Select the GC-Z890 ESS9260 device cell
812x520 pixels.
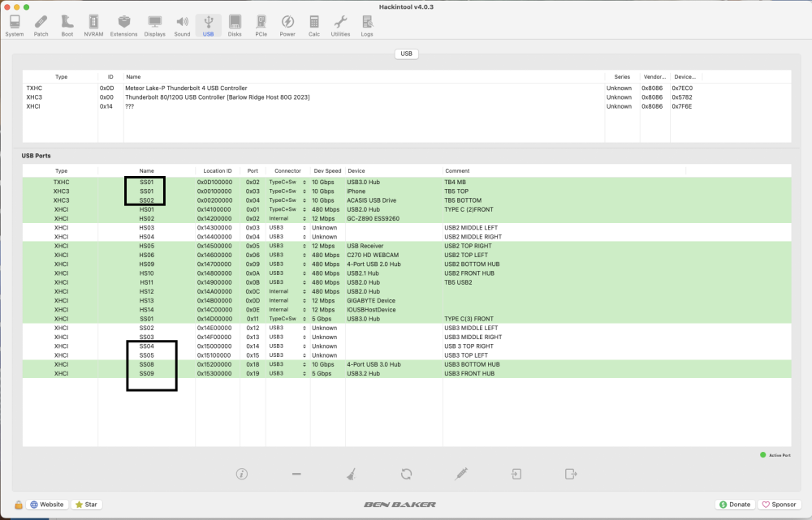coord(373,218)
